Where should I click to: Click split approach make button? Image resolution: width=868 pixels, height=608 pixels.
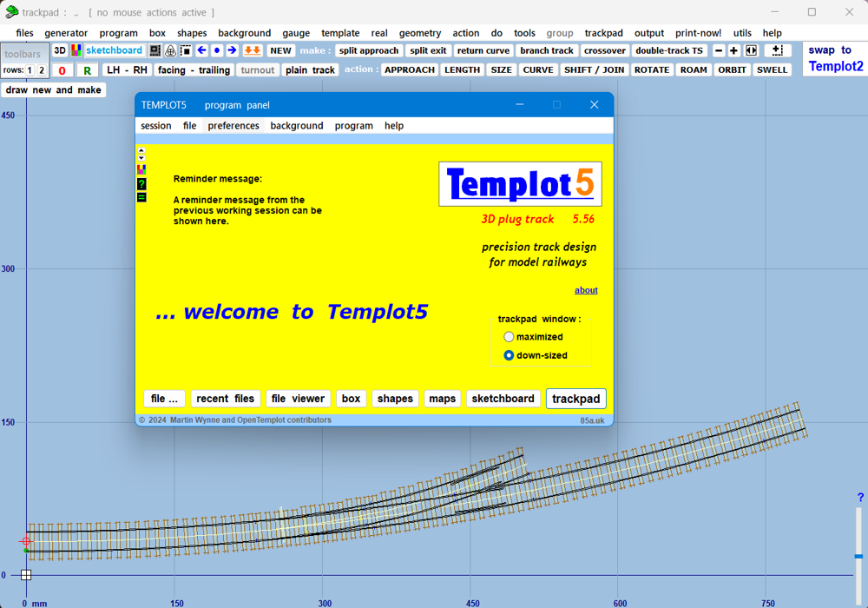(x=369, y=50)
